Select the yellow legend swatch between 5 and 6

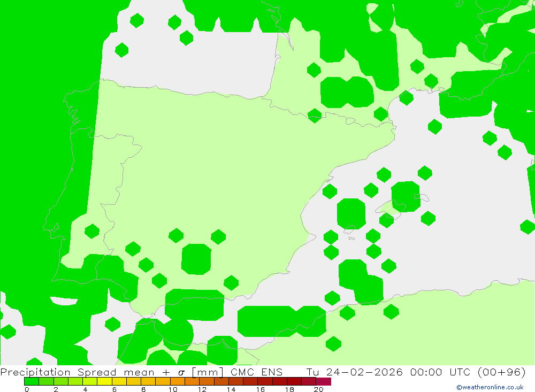pyautogui.click(x=104, y=381)
